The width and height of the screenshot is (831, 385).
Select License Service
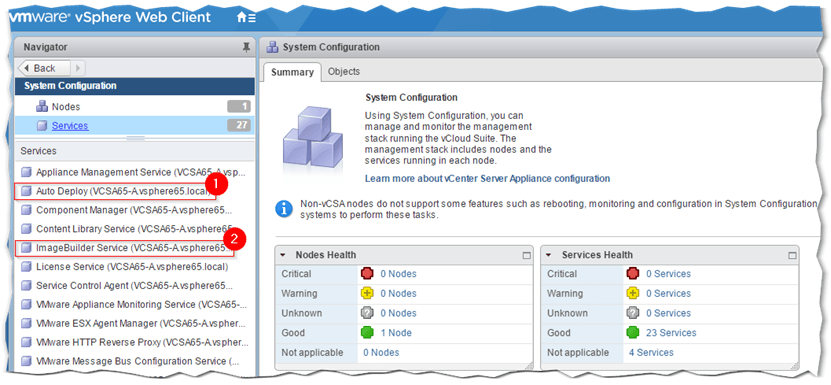pyautogui.click(x=132, y=267)
